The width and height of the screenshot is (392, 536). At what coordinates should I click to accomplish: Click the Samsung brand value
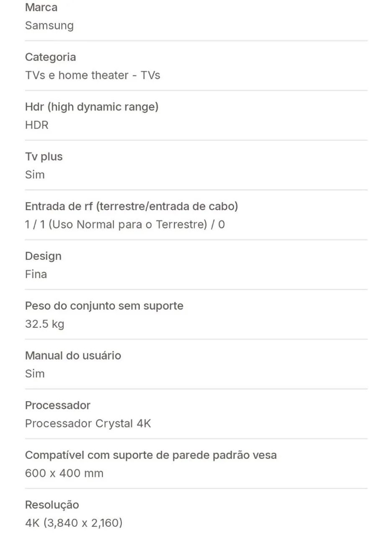[49, 26]
